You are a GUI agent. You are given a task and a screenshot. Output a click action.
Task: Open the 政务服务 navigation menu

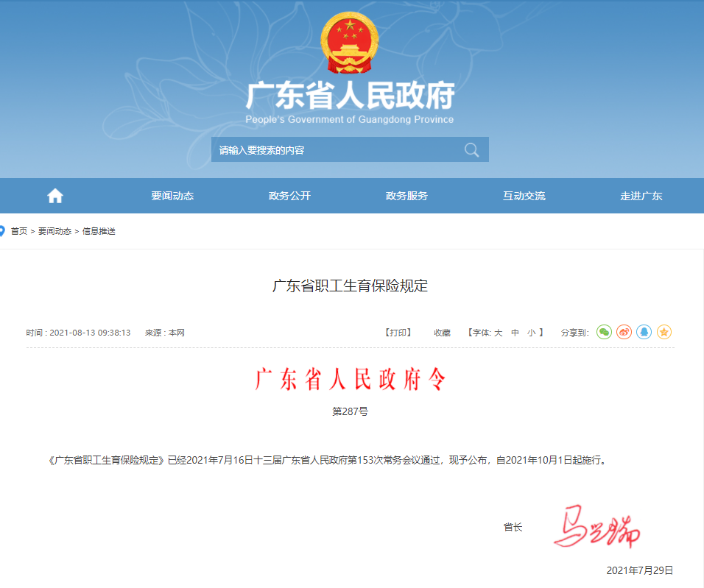pyautogui.click(x=406, y=196)
